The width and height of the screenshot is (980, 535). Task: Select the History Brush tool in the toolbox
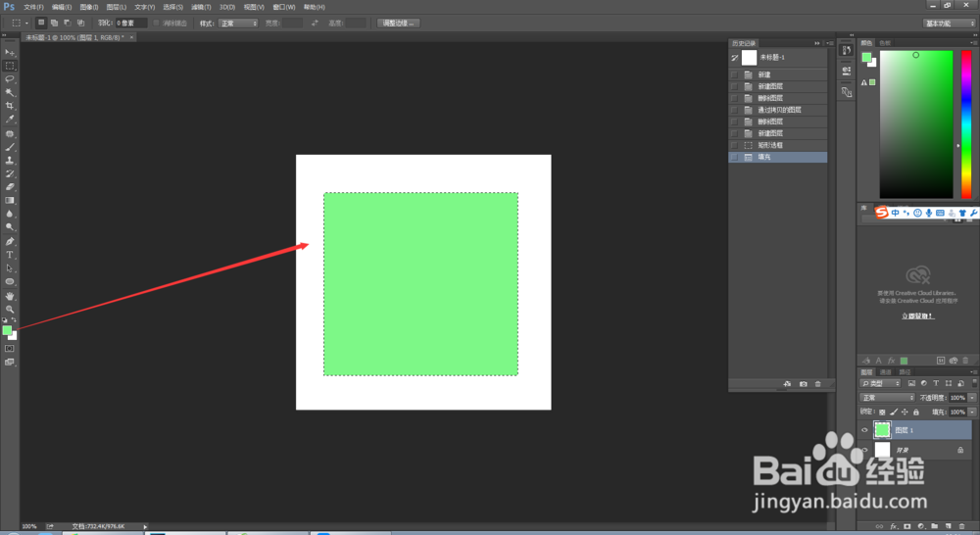tap(10, 173)
